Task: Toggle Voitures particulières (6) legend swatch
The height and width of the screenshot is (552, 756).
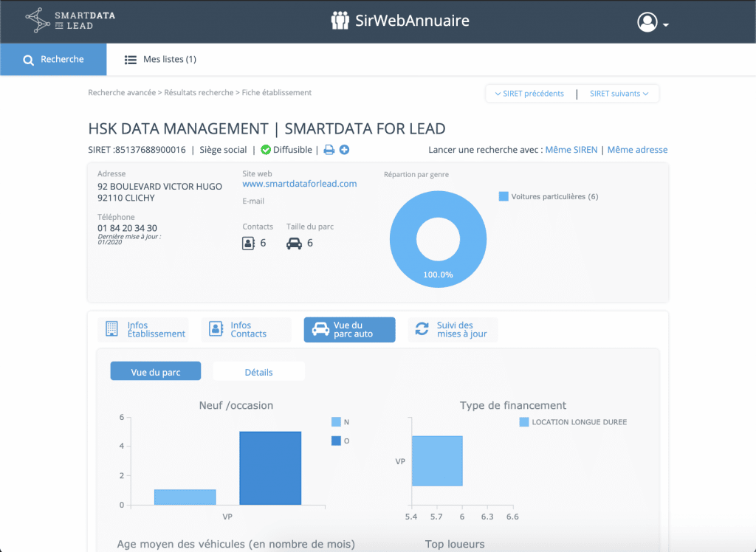Action: click(x=504, y=196)
